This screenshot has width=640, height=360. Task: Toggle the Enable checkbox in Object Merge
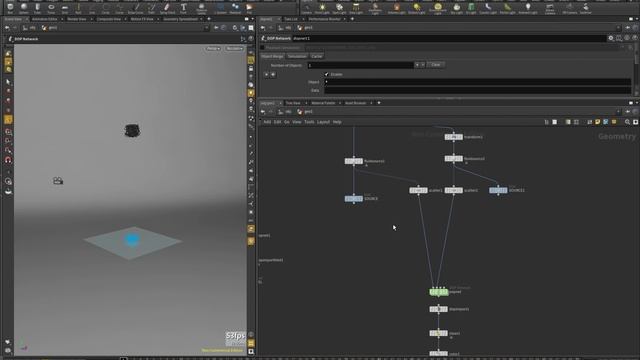pyautogui.click(x=327, y=74)
